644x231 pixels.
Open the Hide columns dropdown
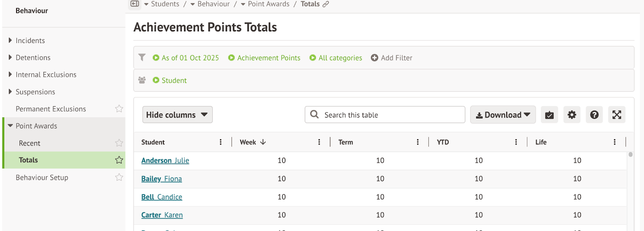(x=177, y=115)
